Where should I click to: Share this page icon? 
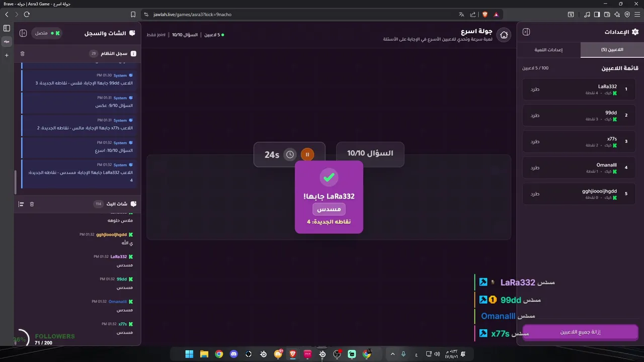point(473,15)
